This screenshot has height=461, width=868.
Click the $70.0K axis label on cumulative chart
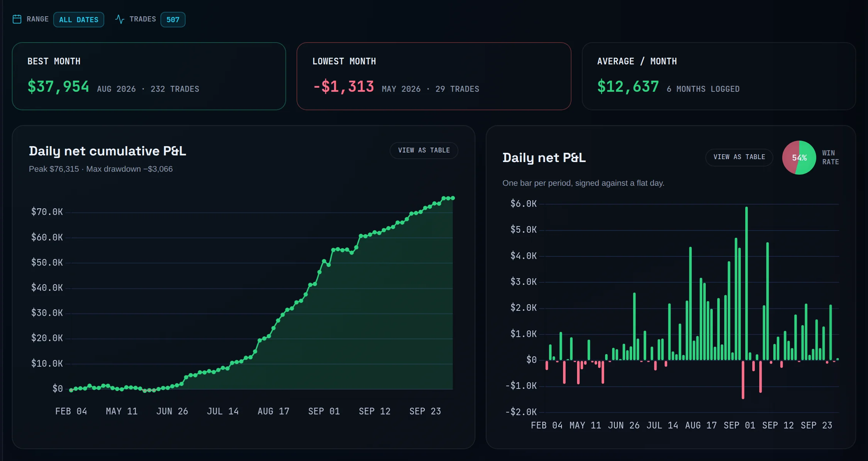[47, 212]
